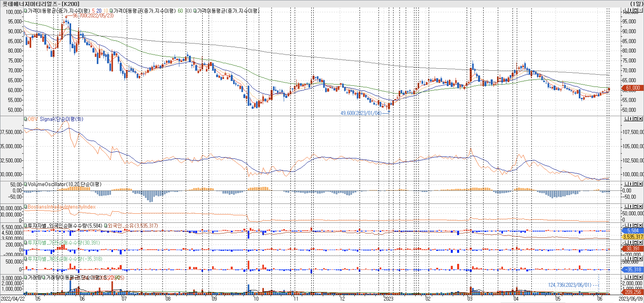This screenshot has height=303, width=644.
Task: Click the I icon in the price chart panel
Action: point(631,10)
